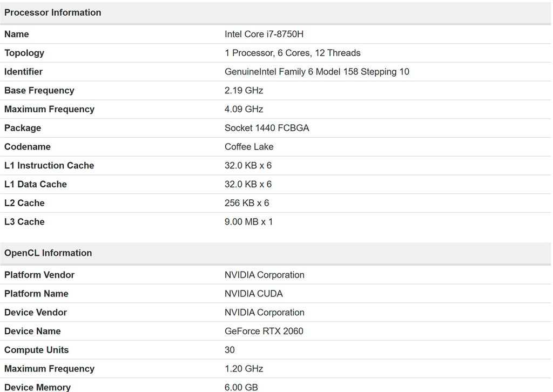Click the L2 Cache label
Viewport: 553px width, 392px height.
(x=24, y=202)
